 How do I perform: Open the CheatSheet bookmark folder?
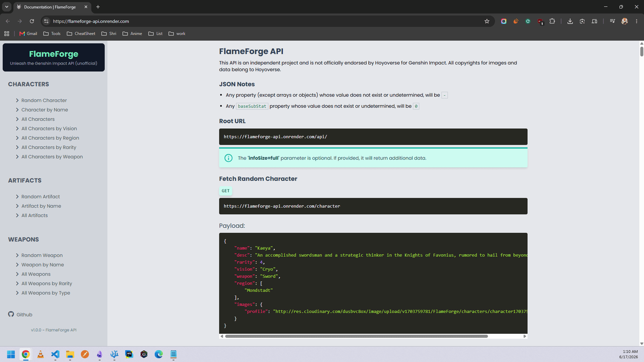click(x=80, y=34)
